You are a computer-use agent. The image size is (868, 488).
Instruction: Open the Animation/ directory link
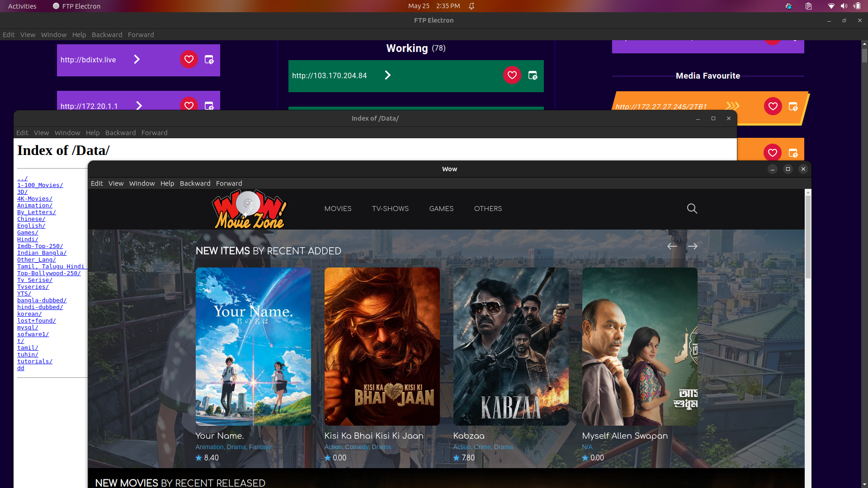click(34, 206)
